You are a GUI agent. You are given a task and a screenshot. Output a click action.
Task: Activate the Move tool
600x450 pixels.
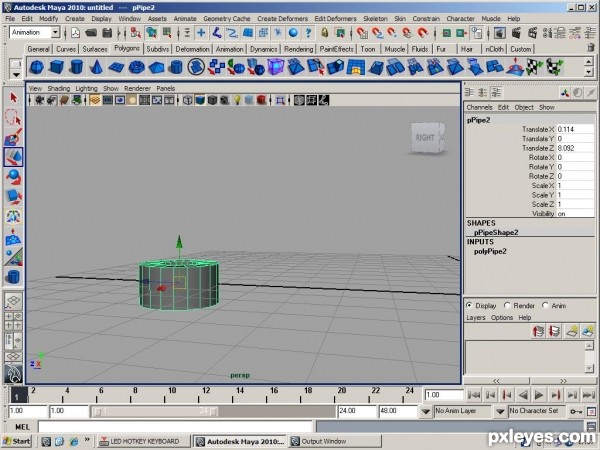(x=13, y=157)
